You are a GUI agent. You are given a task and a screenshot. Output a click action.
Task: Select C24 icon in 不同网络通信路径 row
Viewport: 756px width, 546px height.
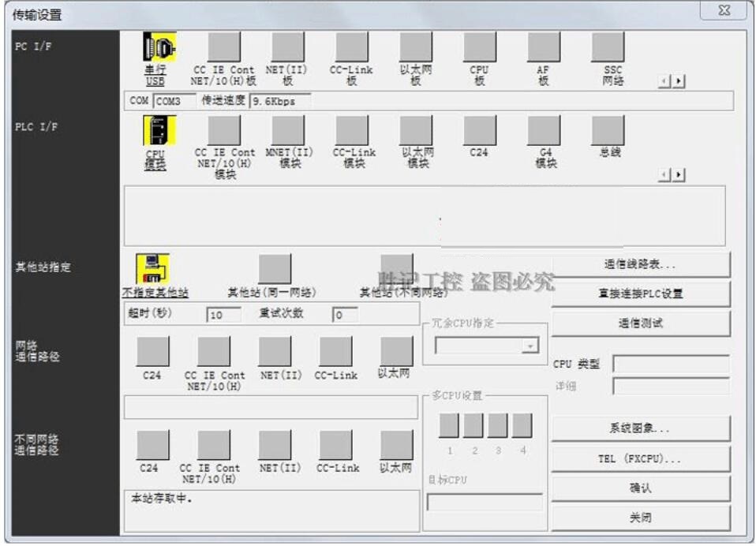click(153, 445)
